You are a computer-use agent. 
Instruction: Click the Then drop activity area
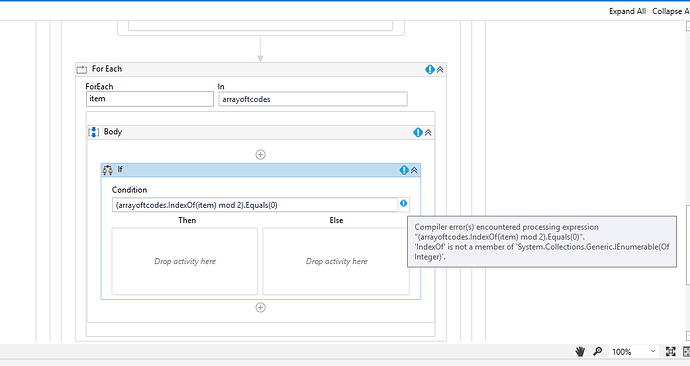pos(184,261)
